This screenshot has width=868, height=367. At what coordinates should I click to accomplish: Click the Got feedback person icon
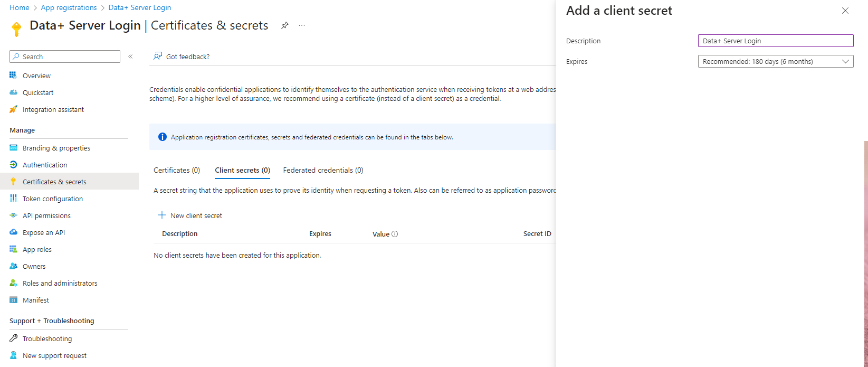[157, 57]
